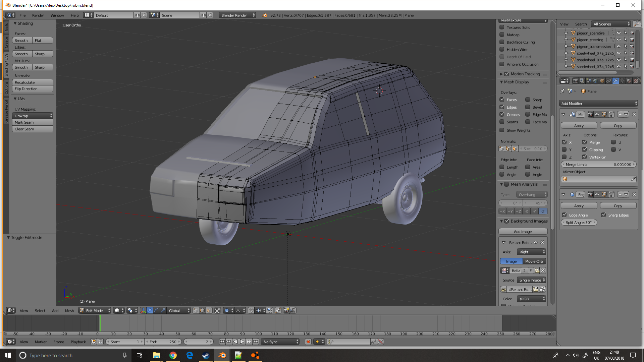Click OpenGL render active viewport camera icon

[286, 310]
